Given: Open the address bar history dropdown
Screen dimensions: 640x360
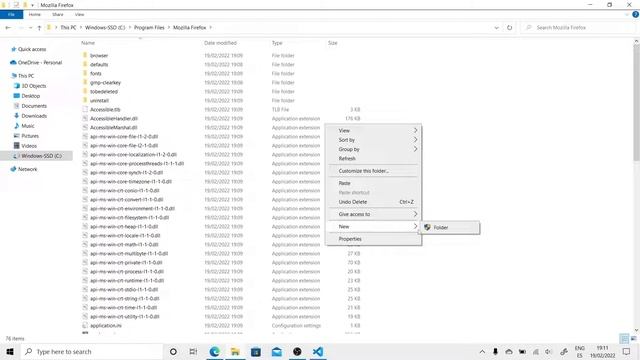Looking at the screenshot, I should tap(496, 28).
